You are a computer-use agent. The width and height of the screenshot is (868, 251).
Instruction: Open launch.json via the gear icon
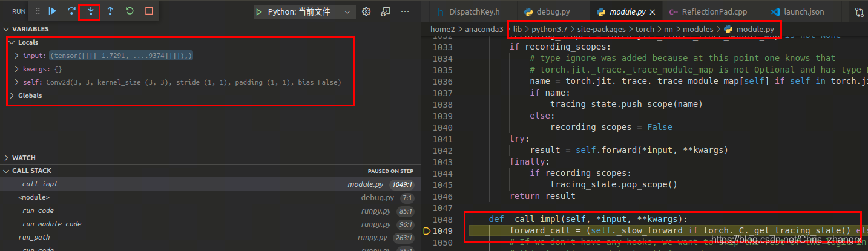coord(366,11)
